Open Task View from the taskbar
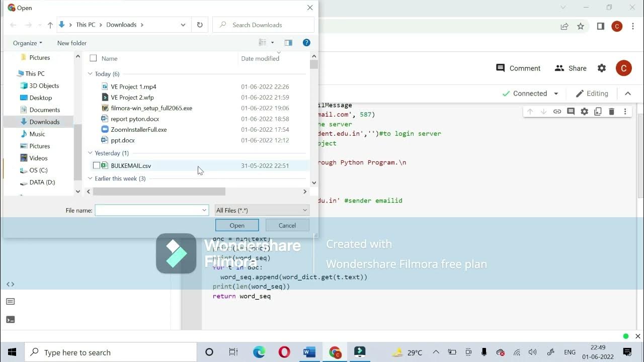This screenshot has width=644, height=362. click(233, 352)
